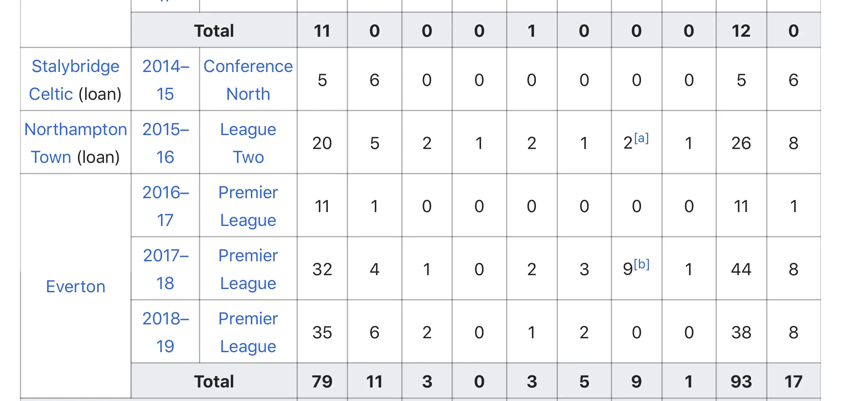Viewport: 868px width, 401px height.
Task: Open the 2015–16 season link
Action: pyautogui.click(x=165, y=143)
